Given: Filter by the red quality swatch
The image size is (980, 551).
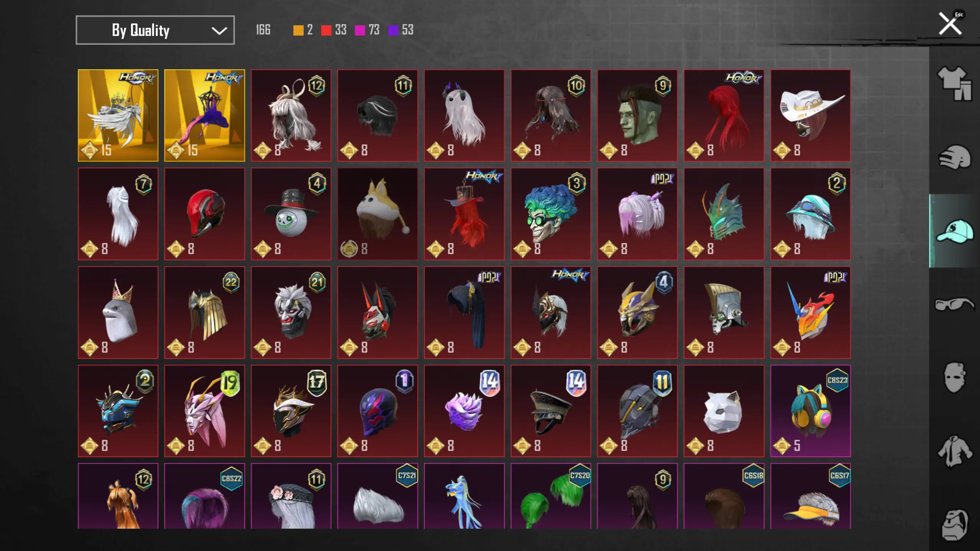Looking at the screenshot, I should [x=326, y=30].
